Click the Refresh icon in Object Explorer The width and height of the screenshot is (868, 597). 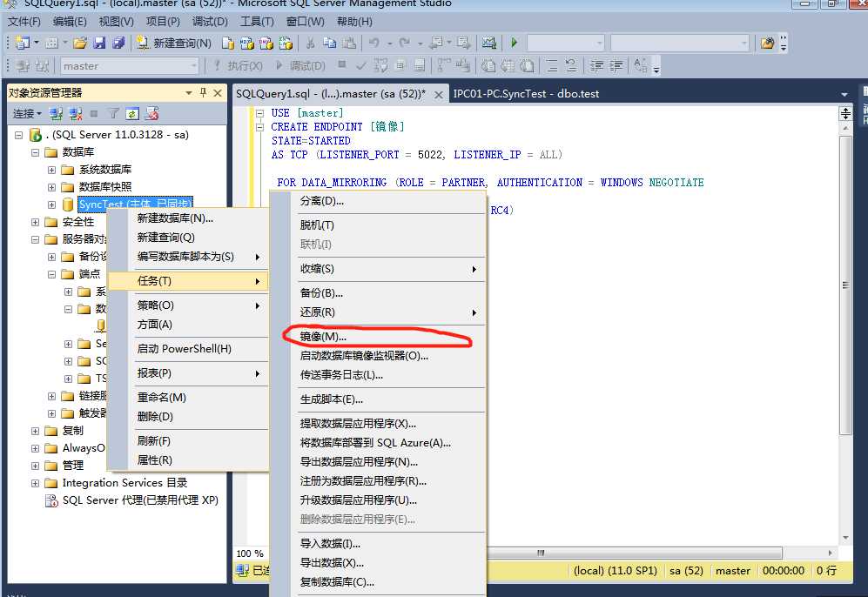pos(131,113)
